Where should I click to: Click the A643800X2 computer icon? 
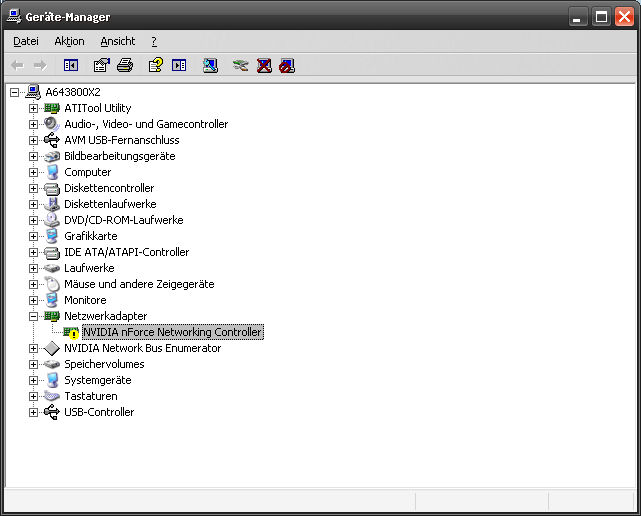click(33, 92)
